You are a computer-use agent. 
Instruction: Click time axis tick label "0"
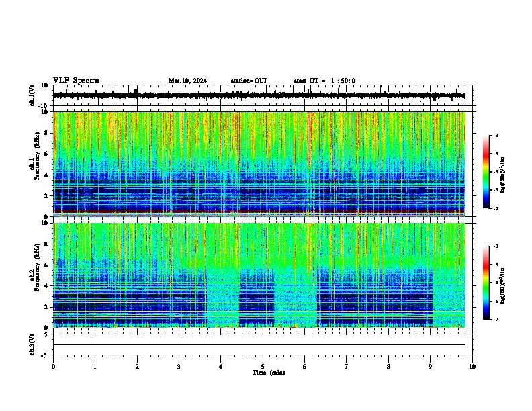53,367
